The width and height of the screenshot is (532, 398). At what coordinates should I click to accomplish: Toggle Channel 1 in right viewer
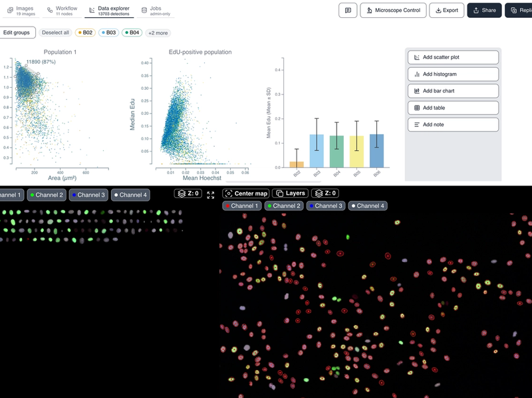242,206
